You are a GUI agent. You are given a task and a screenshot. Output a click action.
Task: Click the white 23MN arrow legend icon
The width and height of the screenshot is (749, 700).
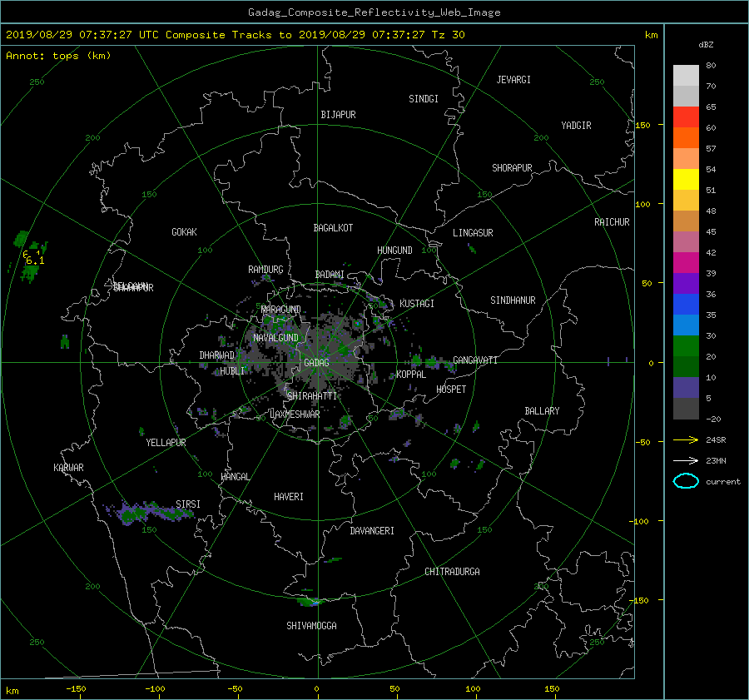click(686, 460)
